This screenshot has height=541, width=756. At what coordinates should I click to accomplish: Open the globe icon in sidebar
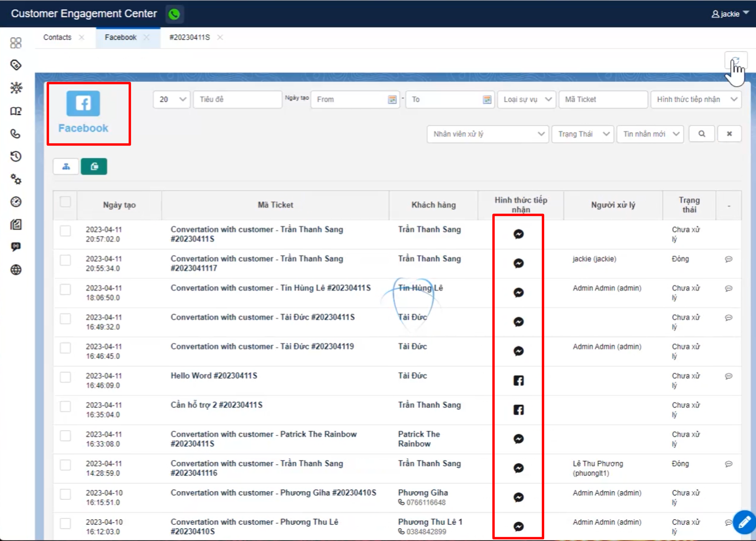point(16,270)
